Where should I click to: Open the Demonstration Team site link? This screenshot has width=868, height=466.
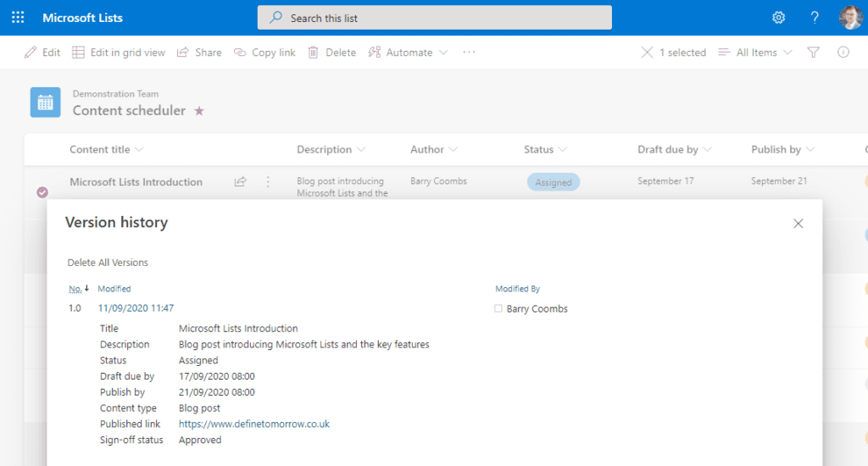pos(115,94)
